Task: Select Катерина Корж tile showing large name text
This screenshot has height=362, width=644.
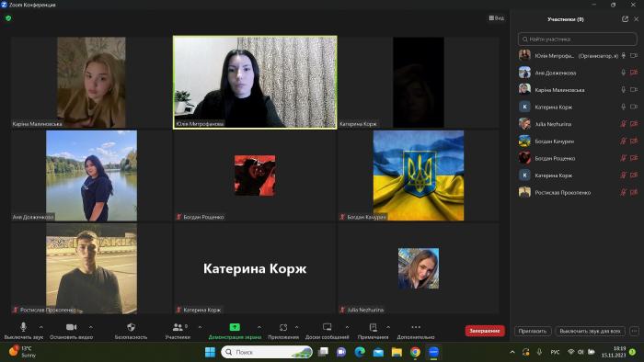Action: [x=255, y=268]
